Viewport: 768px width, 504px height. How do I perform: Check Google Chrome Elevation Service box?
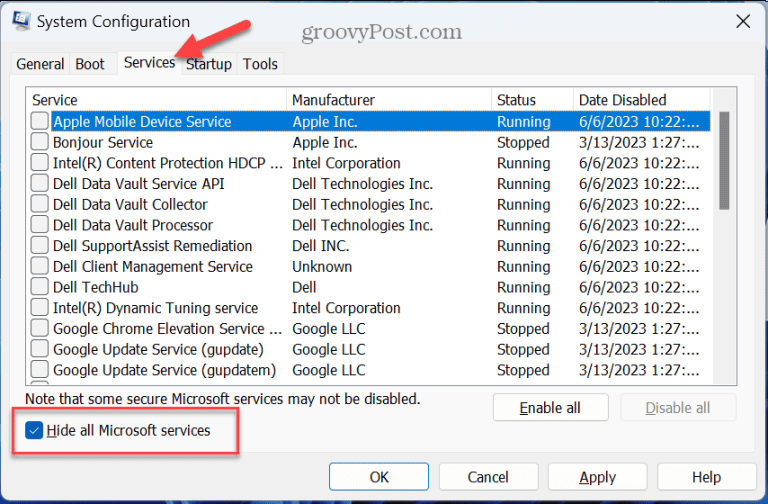(x=40, y=328)
